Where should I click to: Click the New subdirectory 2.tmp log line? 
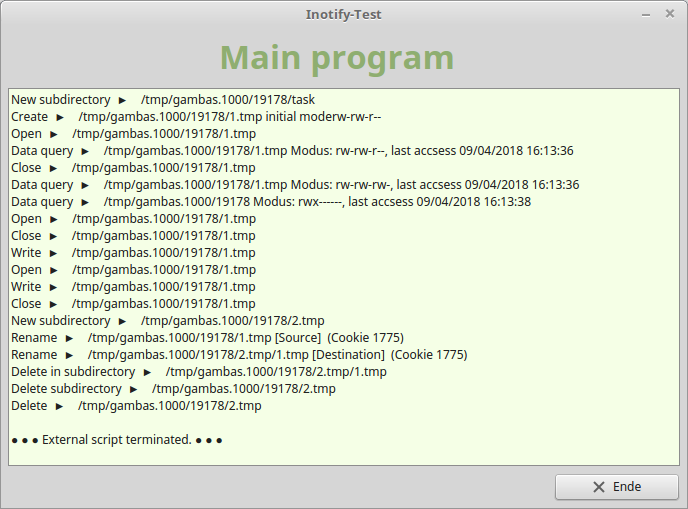pyautogui.click(x=167, y=321)
